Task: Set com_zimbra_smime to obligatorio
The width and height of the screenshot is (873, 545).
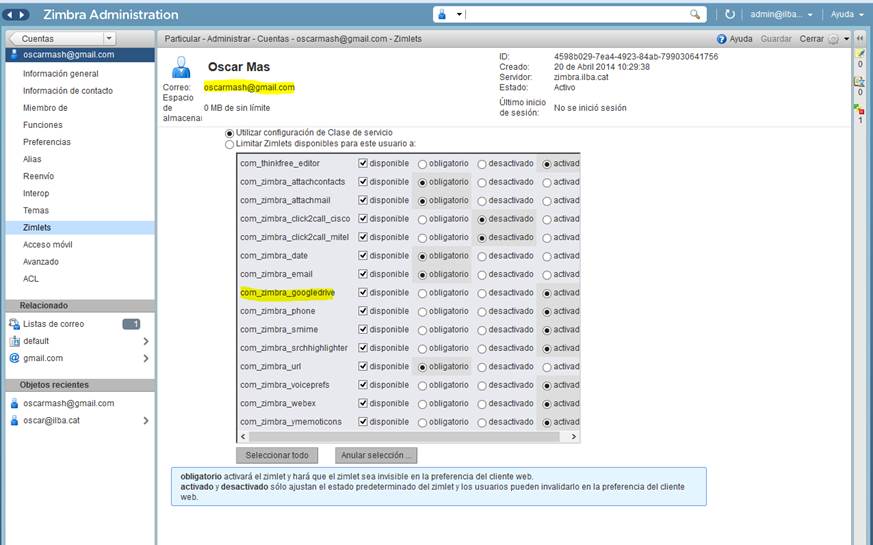Action: [423, 330]
